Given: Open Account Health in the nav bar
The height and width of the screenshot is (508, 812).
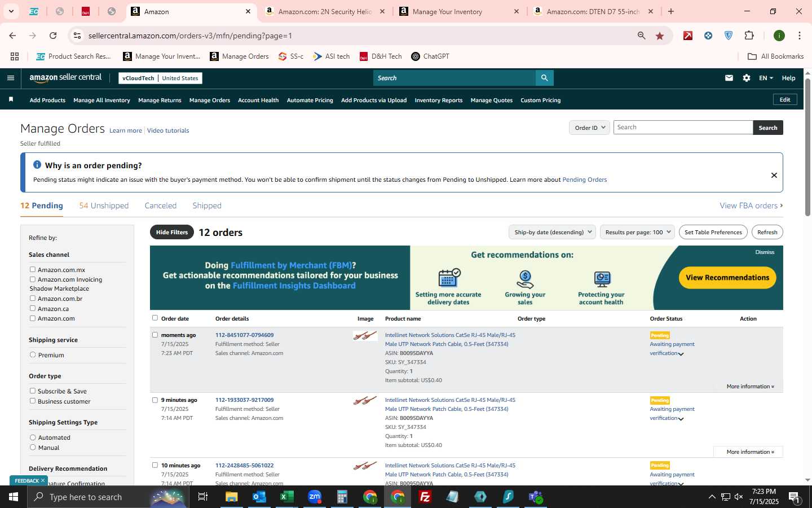Looking at the screenshot, I should tap(258, 100).
